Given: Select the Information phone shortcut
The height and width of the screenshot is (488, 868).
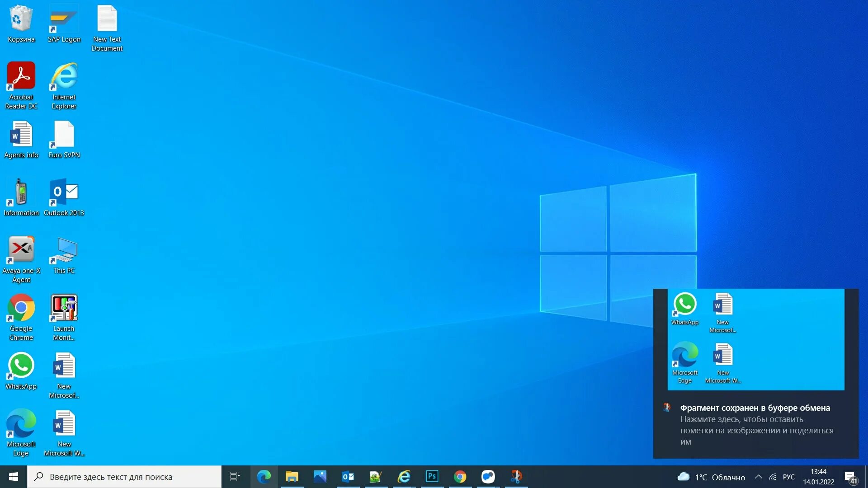Looking at the screenshot, I should click(21, 197).
